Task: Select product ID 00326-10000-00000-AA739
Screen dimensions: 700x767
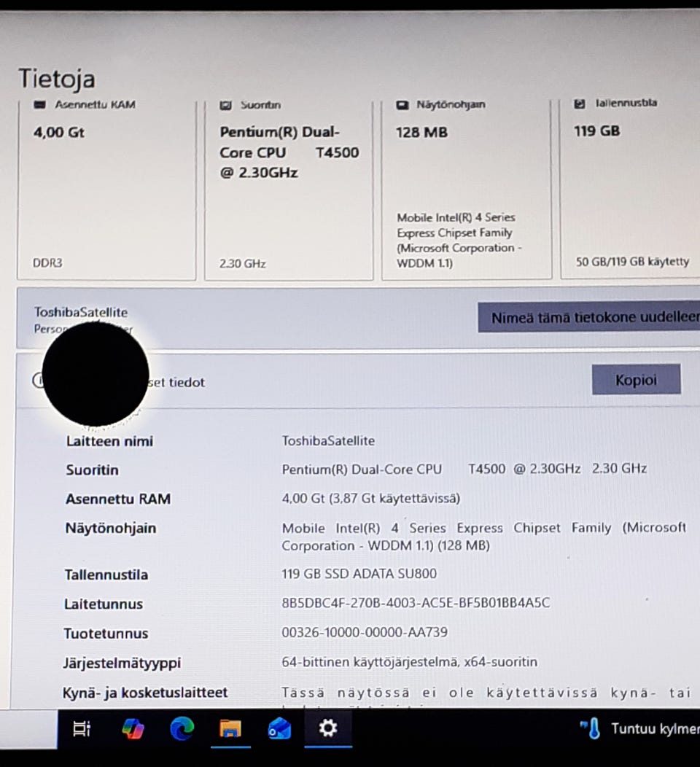Action: [x=365, y=632]
